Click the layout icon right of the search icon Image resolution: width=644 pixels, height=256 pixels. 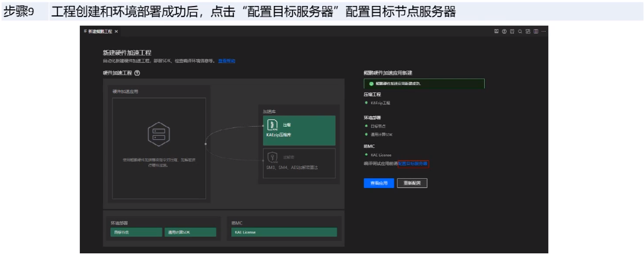(528, 31)
